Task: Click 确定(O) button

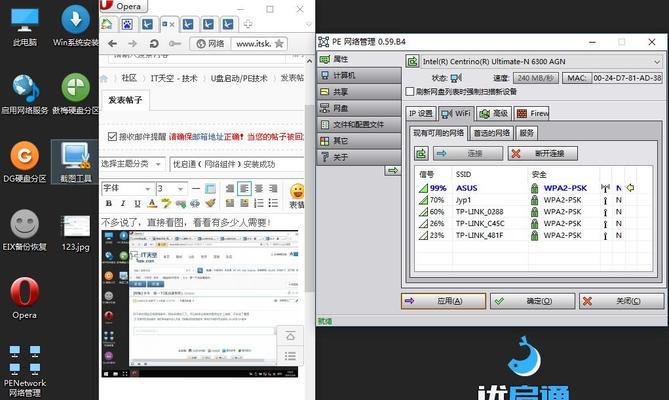Action: (532, 301)
